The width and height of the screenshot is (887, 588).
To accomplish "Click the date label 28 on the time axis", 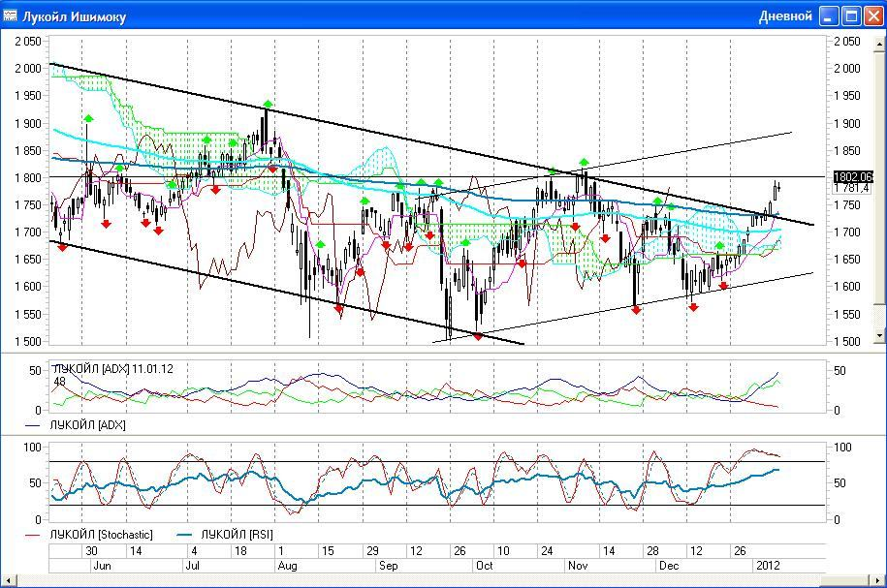I will [652, 550].
